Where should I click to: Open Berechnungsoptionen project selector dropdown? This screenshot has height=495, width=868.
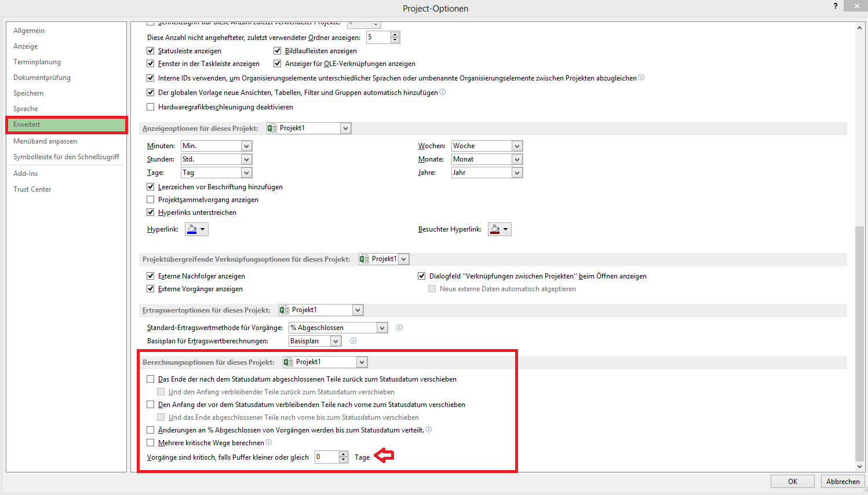point(362,362)
